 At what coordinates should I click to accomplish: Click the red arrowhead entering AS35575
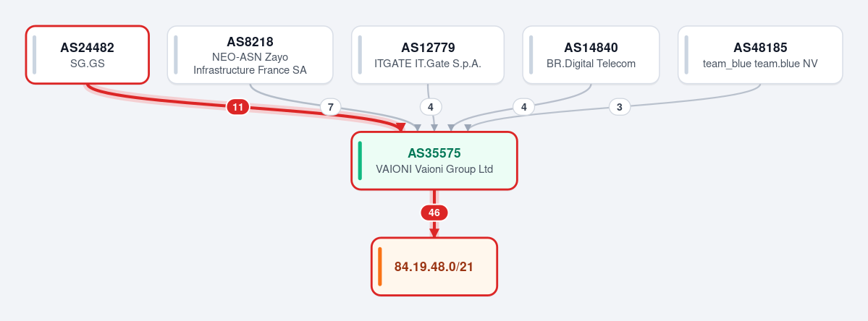click(400, 128)
